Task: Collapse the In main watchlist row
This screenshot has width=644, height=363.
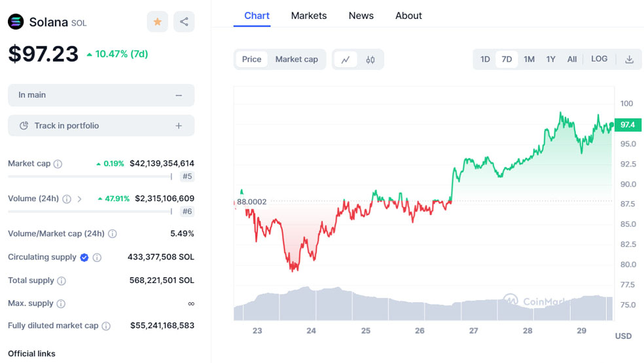Action: coord(101,96)
